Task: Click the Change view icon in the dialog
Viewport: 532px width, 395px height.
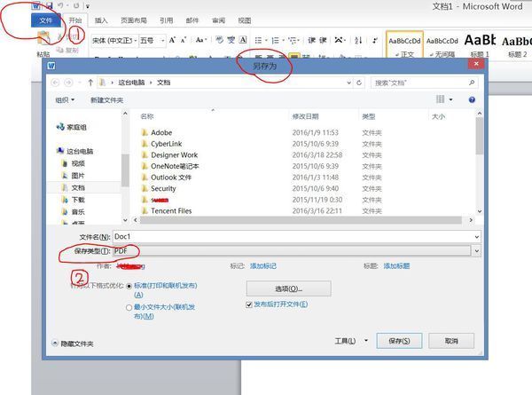Action: [440, 99]
